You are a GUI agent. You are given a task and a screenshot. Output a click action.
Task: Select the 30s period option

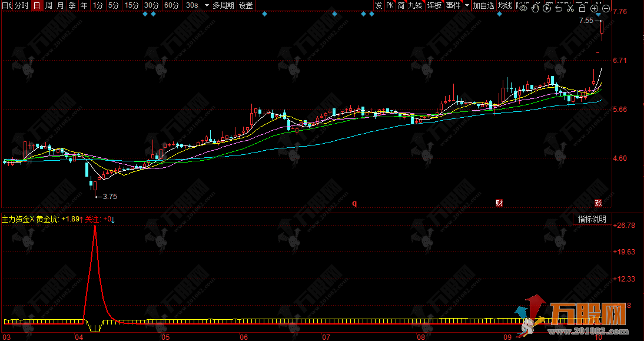click(x=192, y=5)
